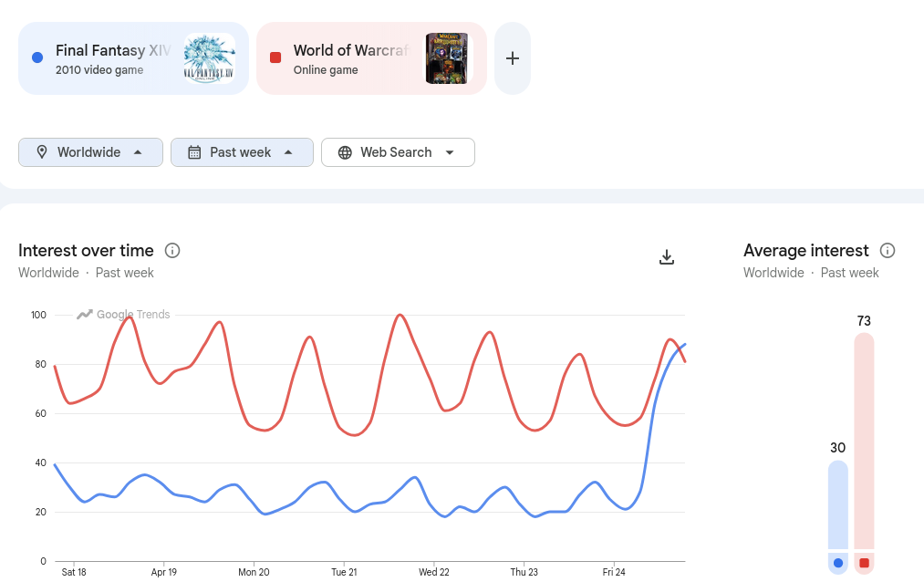The height and width of the screenshot is (582, 924).
Task: Click the Online game subtitle
Action: [326, 70]
